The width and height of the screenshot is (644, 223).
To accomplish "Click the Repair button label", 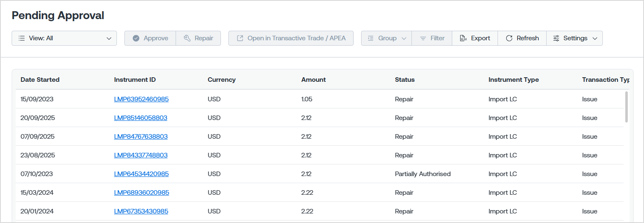I will click(x=204, y=38).
